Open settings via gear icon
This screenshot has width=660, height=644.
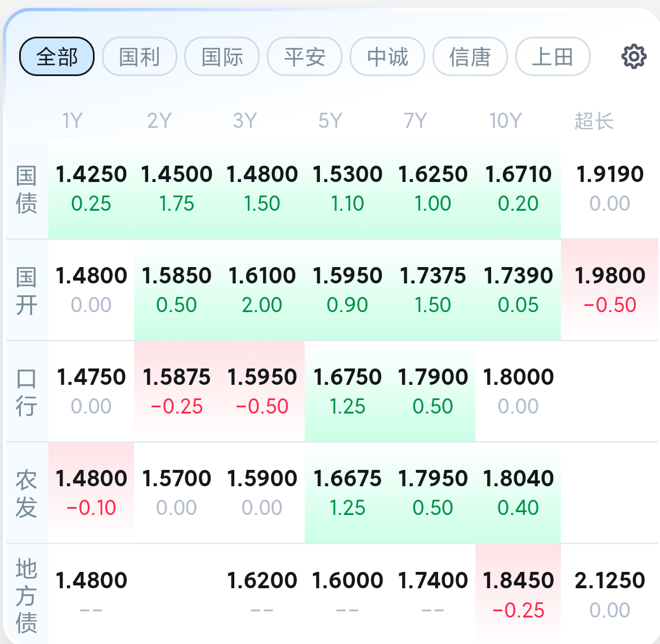(634, 56)
